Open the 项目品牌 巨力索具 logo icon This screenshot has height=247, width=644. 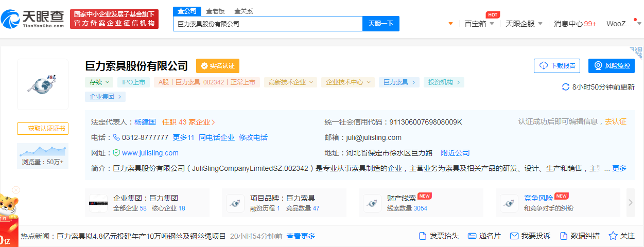(235, 203)
